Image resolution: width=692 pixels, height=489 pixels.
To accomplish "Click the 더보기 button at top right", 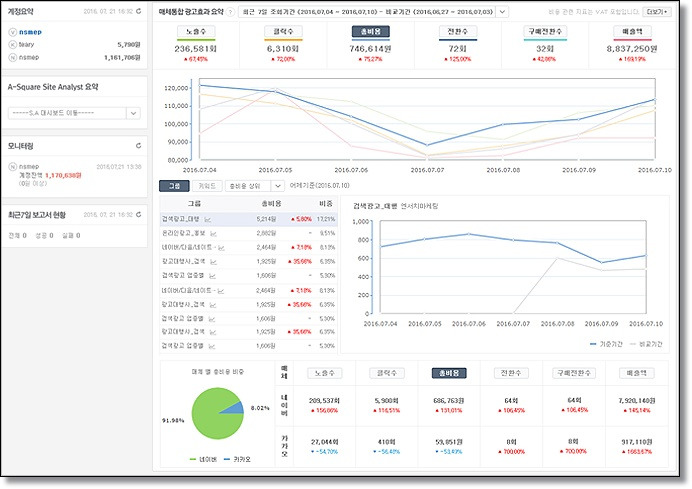I will coord(657,12).
